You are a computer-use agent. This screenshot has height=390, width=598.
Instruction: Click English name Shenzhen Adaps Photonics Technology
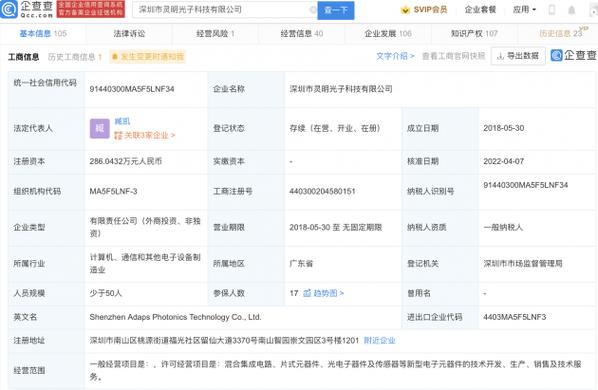pos(175,317)
